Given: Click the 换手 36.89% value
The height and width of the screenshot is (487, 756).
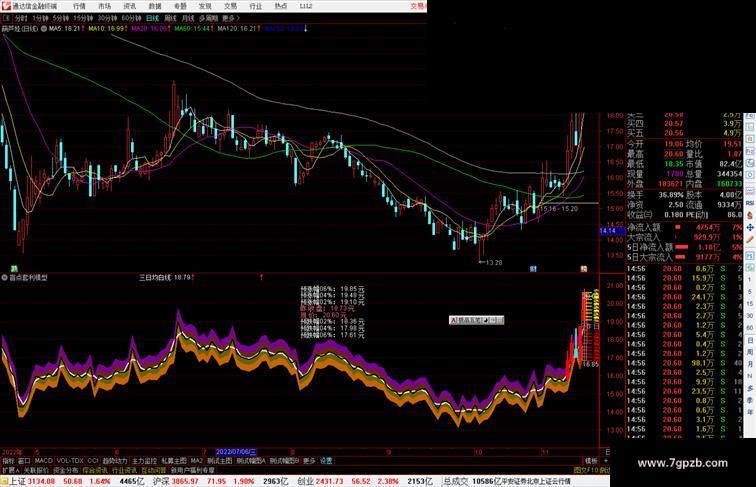Looking at the screenshot, I should (671, 195).
